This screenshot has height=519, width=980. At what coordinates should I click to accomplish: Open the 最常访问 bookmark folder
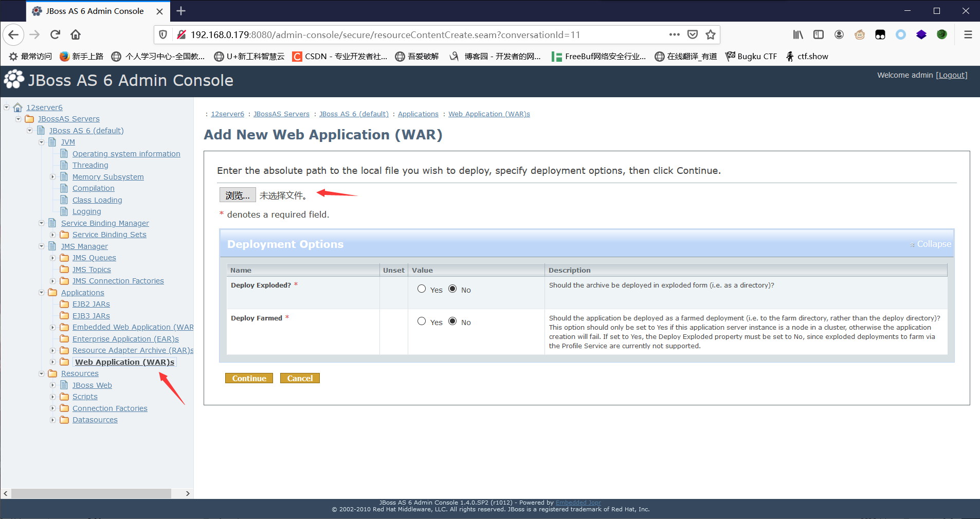(x=30, y=56)
